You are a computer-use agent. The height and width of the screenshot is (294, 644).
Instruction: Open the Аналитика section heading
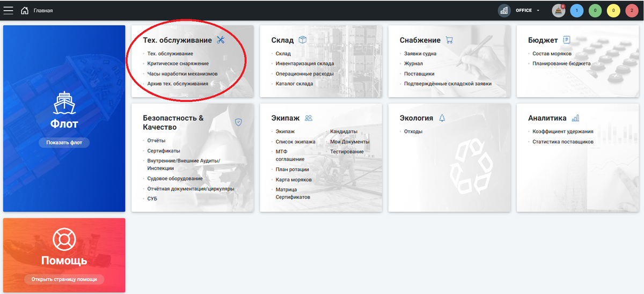click(x=547, y=119)
